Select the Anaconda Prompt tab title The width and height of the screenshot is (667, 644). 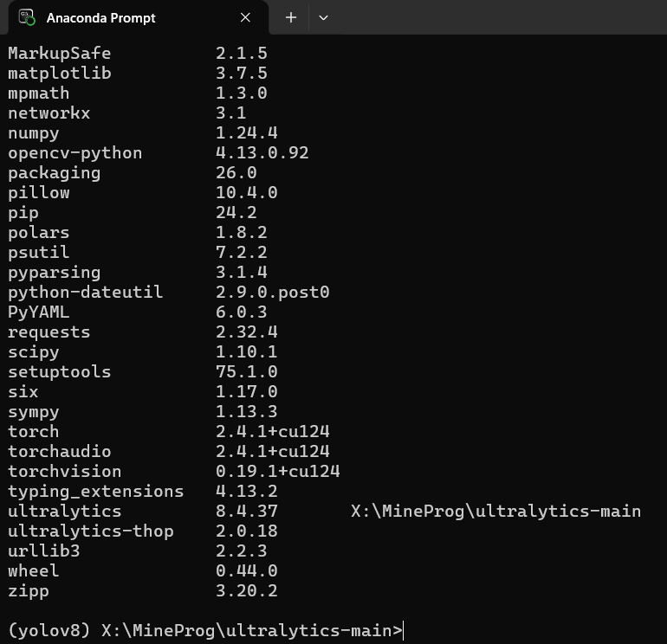click(100, 17)
